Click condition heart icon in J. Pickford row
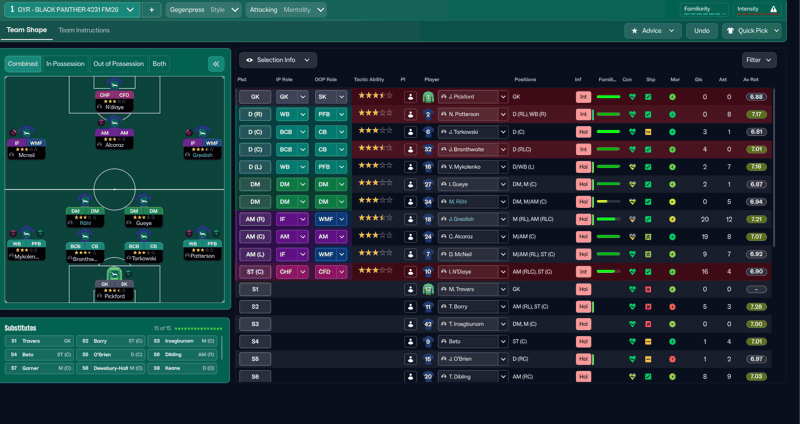The width and height of the screenshot is (800, 424). pyautogui.click(x=633, y=97)
